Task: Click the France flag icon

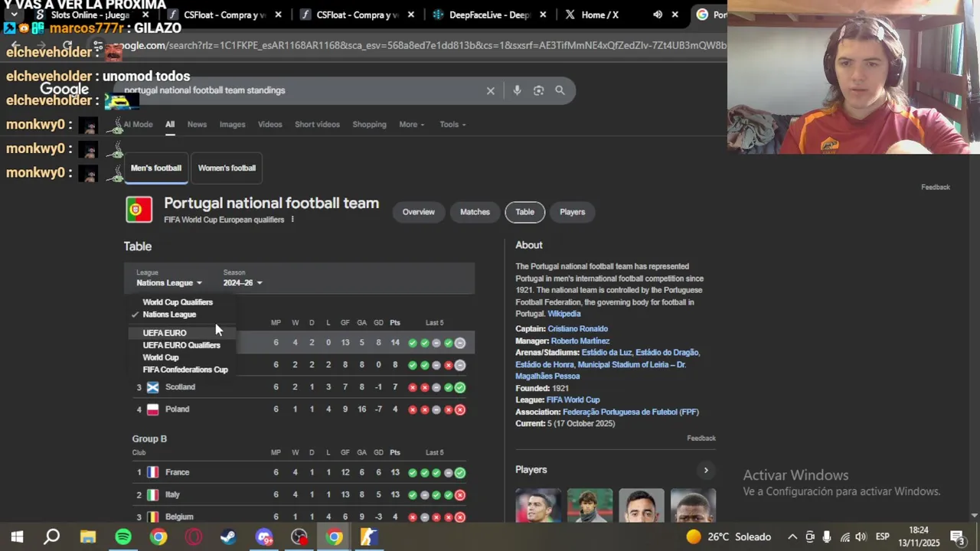Action: (x=152, y=472)
